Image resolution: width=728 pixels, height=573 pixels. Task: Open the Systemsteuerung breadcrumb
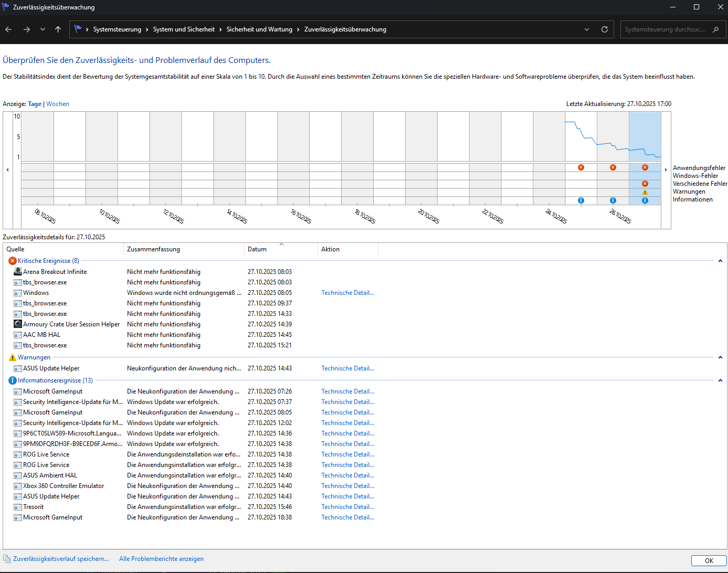coord(117,29)
